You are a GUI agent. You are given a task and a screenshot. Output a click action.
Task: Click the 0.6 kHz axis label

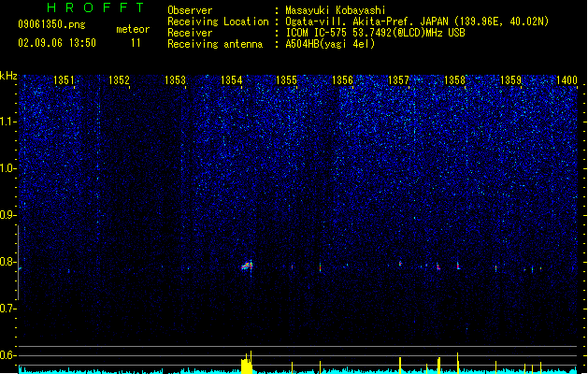[x=7, y=355]
